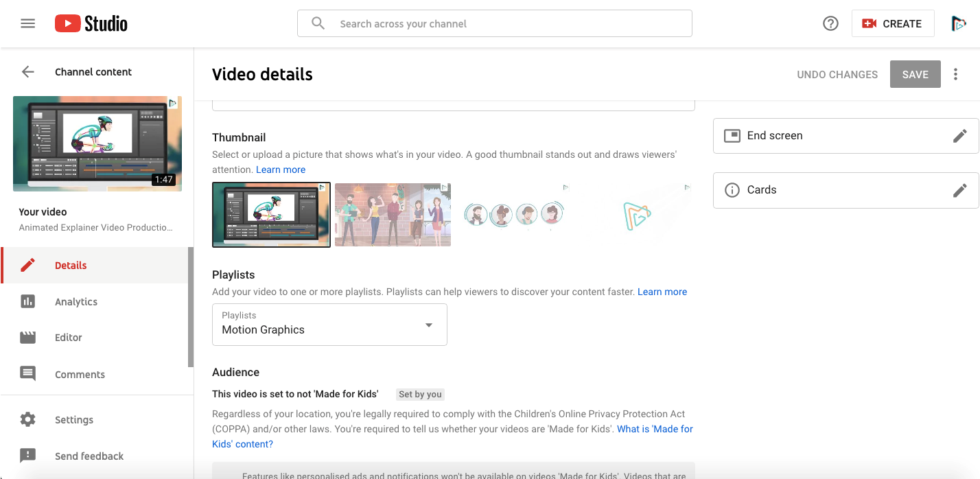Edit Cards with pencil icon
The image size is (980, 479).
pyautogui.click(x=960, y=190)
